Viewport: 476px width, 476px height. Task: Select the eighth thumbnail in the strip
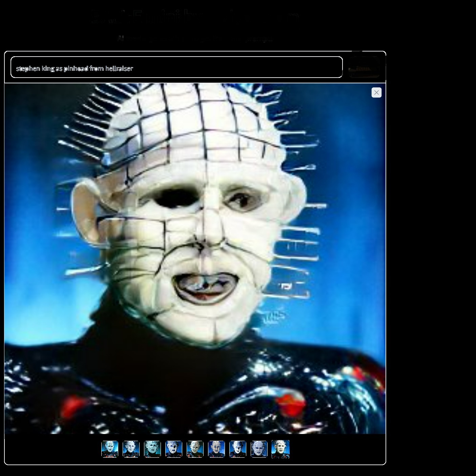259,449
